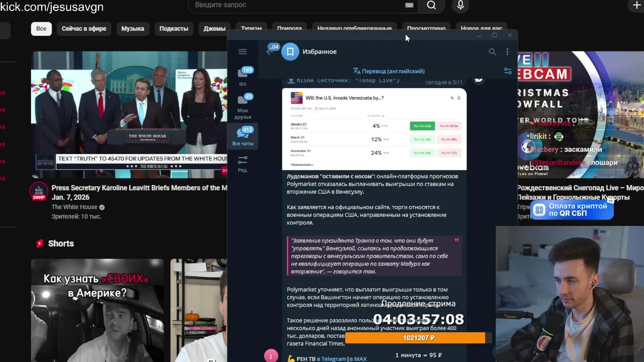The height and width of the screenshot is (362, 644).
Task: Click the Избранное chat title
Action: pyautogui.click(x=319, y=52)
